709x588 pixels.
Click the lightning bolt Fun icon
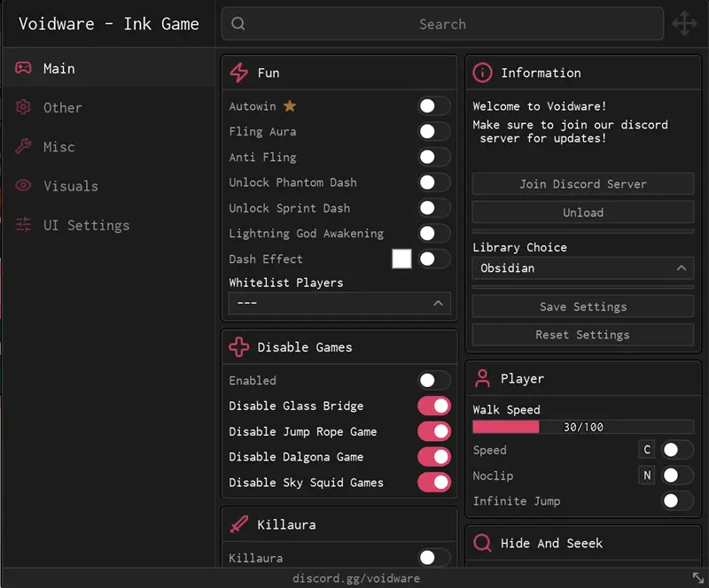coord(238,73)
